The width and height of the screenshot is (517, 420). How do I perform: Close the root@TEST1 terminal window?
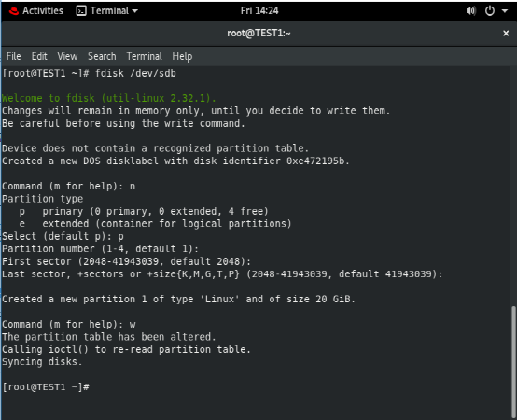pyautogui.click(x=506, y=34)
